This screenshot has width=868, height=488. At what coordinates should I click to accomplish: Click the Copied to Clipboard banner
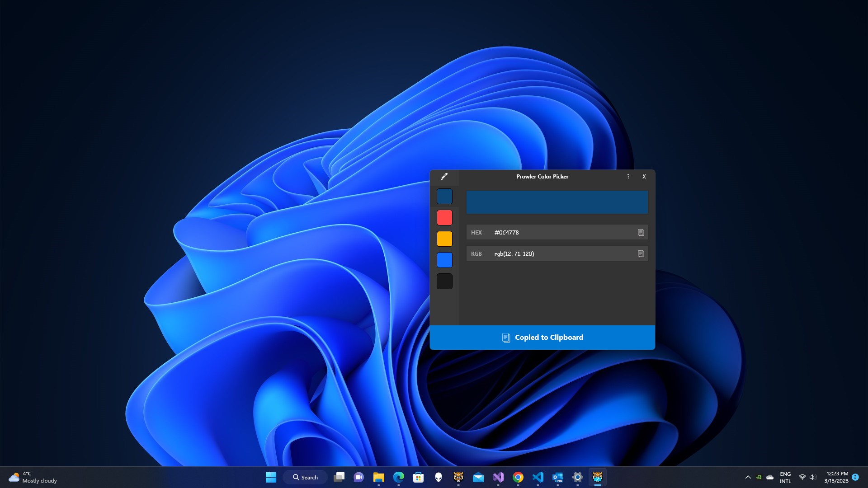coord(542,338)
